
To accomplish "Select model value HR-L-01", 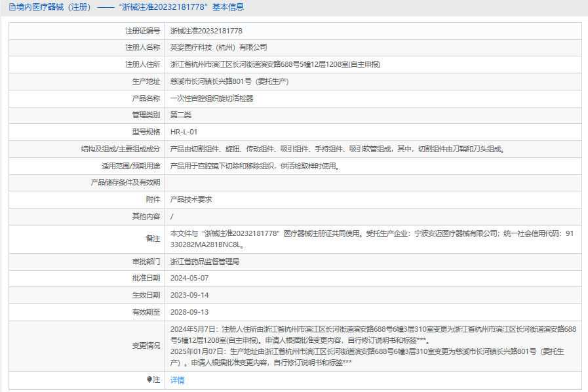I will click(184, 132).
